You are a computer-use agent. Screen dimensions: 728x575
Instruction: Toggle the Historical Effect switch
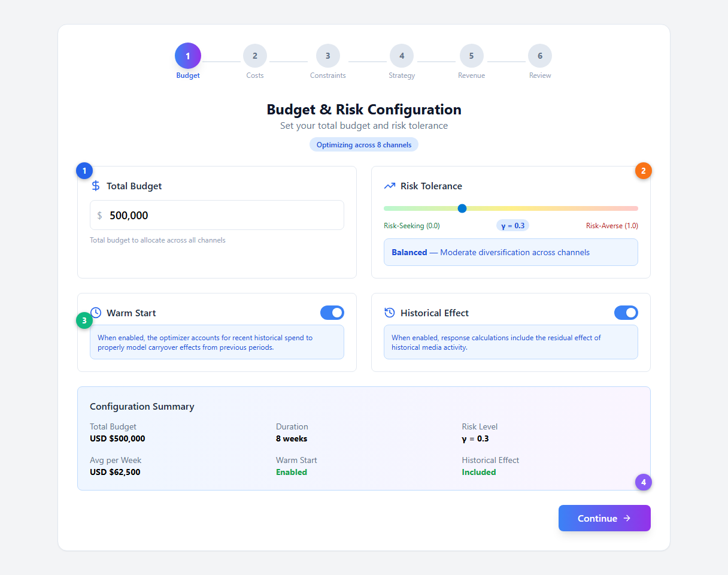(626, 313)
